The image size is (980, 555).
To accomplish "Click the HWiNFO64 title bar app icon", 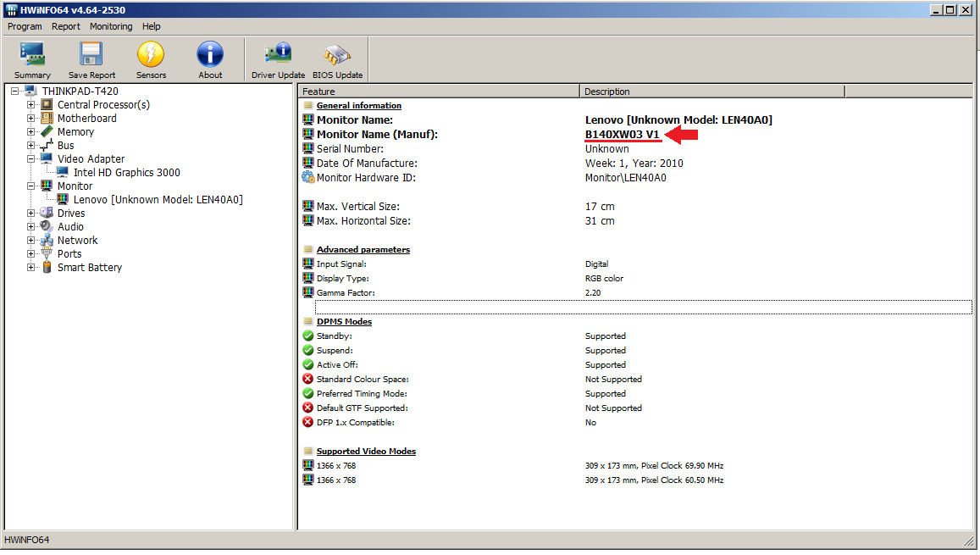I will [11, 10].
